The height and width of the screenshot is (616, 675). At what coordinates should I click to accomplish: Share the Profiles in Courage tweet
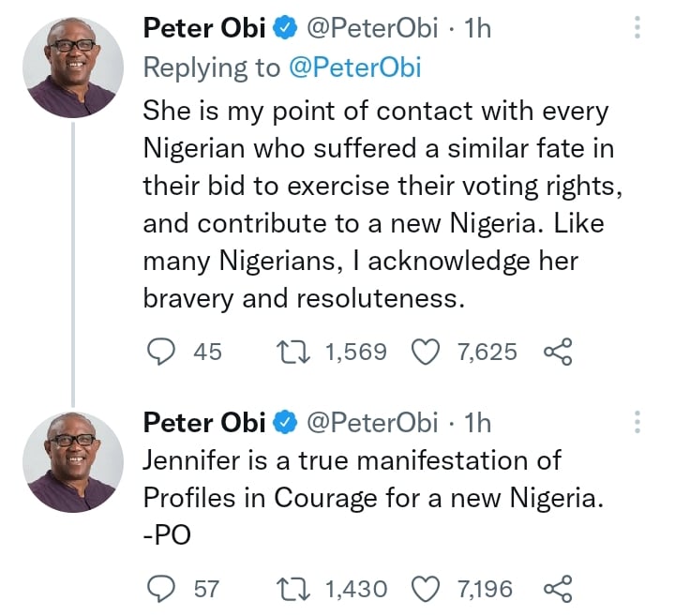click(557, 589)
